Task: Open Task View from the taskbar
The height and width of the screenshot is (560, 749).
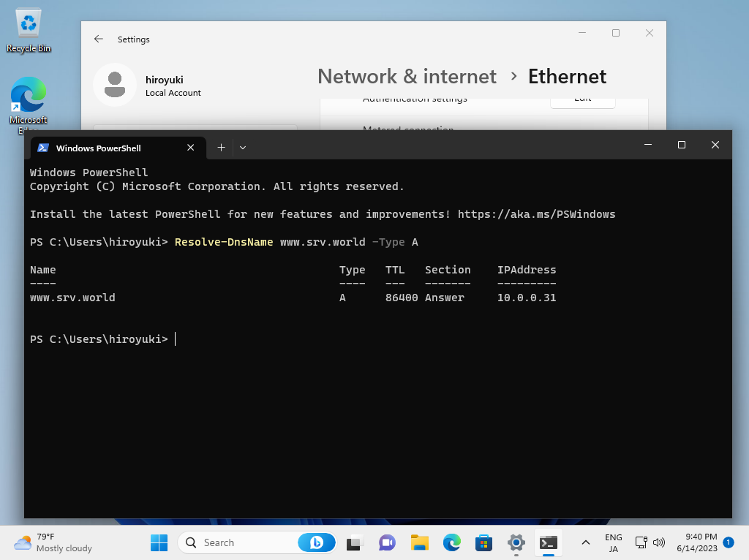Action: (x=354, y=542)
